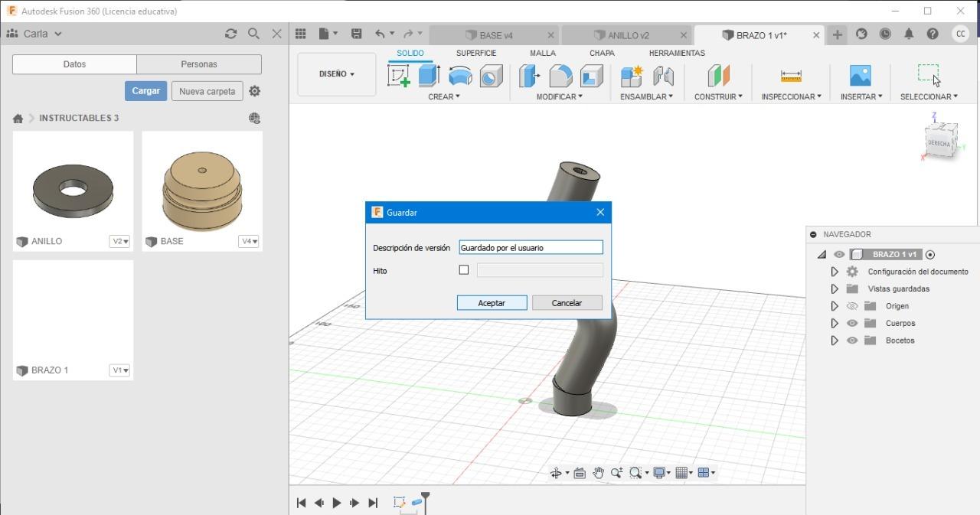The image size is (980, 515).
Task: Open notifications bell
Action: coord(909,34)
